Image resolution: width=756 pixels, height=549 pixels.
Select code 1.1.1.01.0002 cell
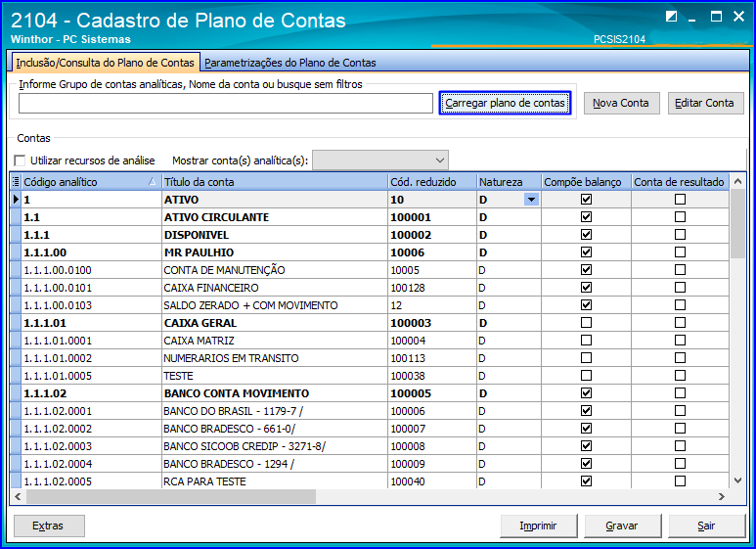tap(92, 358)
